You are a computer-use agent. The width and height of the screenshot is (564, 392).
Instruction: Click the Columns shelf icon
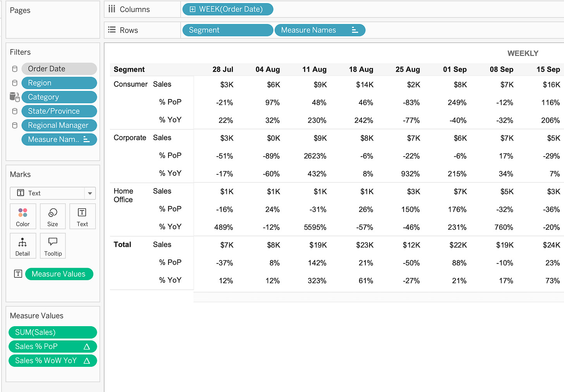(x=112, y=9)
